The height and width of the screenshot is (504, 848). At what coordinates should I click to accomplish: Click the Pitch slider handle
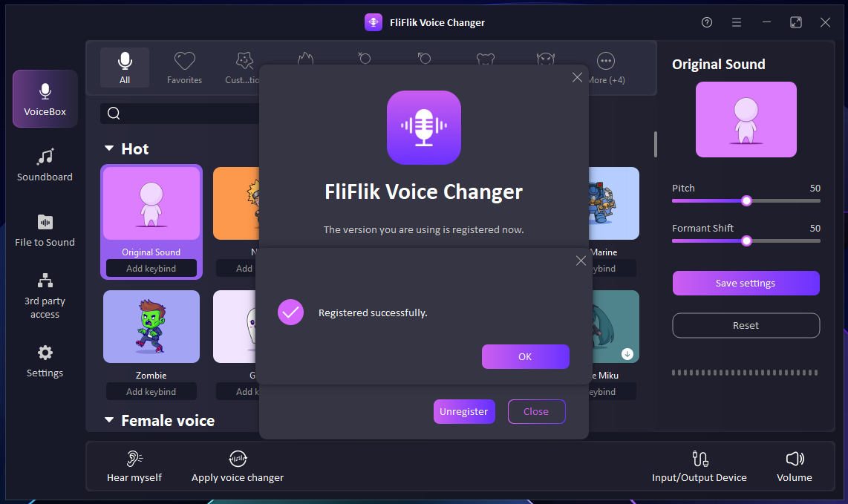[746, 200]
